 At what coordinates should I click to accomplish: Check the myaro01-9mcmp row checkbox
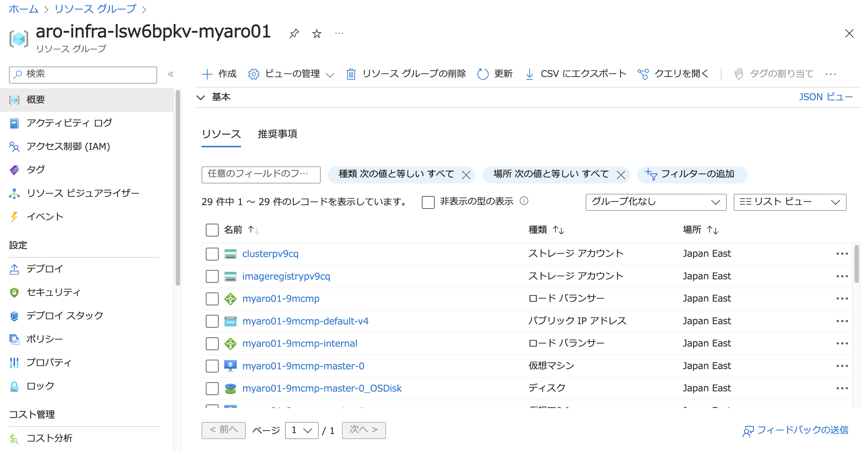(212, 299)
